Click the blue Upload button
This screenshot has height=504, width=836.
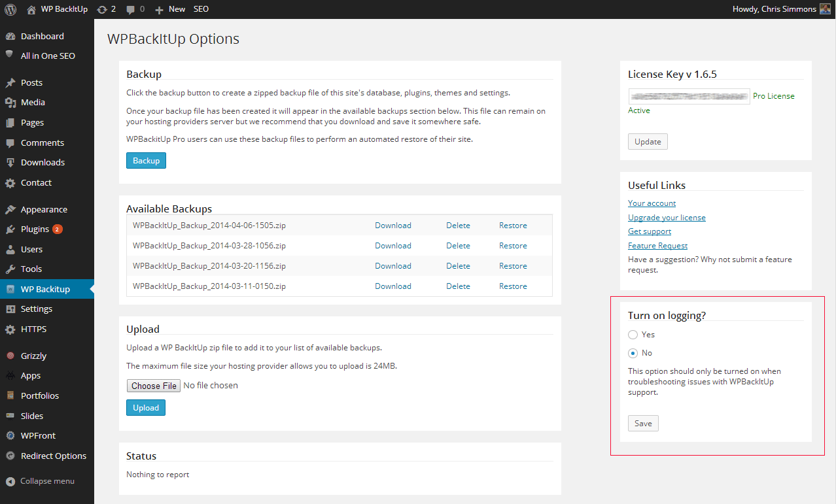(146, 408)
